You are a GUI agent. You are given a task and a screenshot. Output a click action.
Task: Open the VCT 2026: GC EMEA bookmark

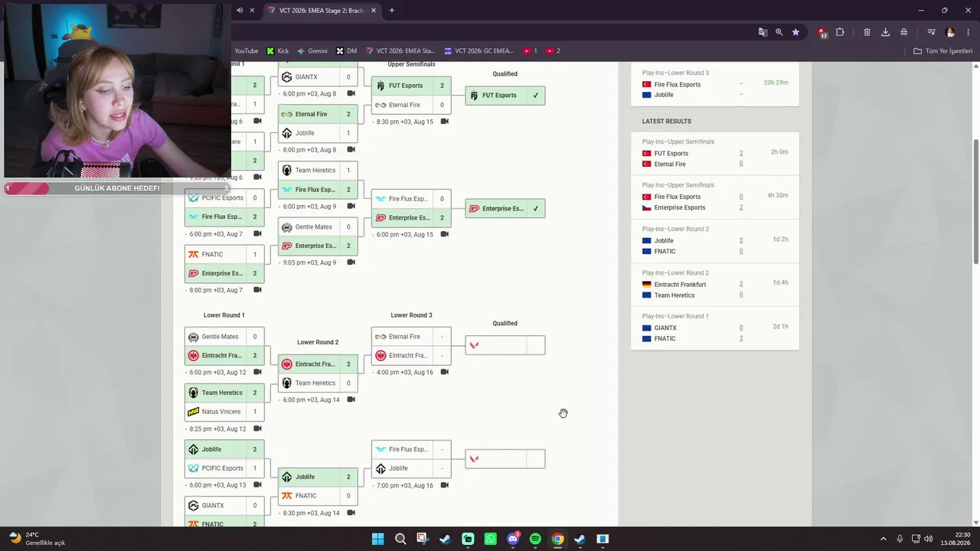coord(479,51)
